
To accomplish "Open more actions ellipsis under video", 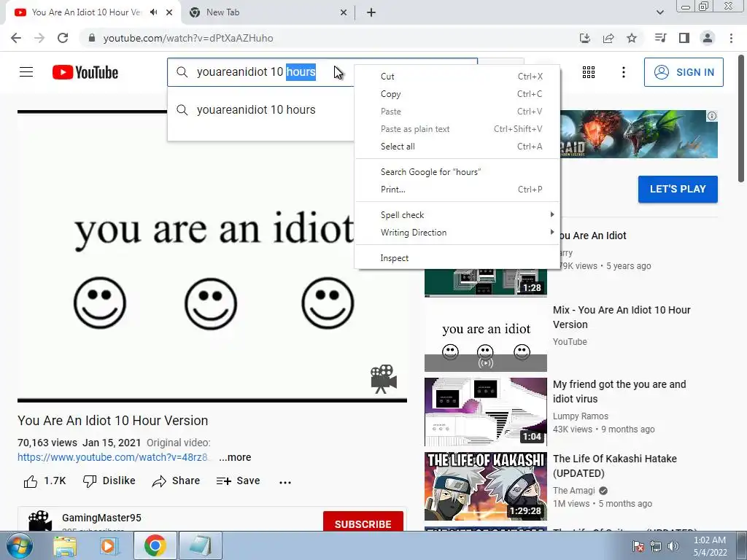I will tap(285, 482).
